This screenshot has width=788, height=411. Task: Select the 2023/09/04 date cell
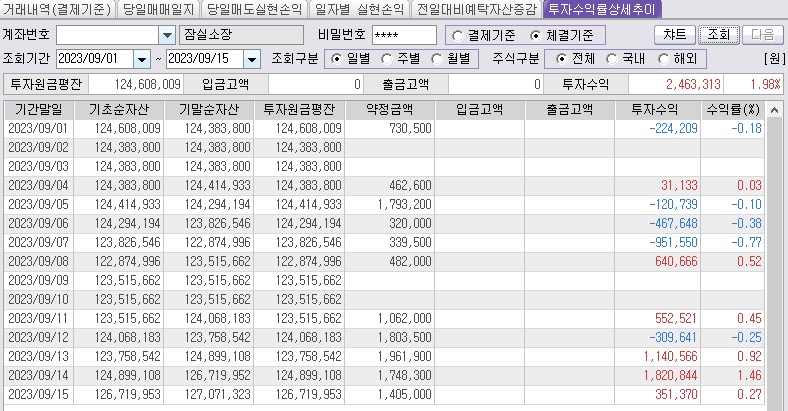(39, 185)
